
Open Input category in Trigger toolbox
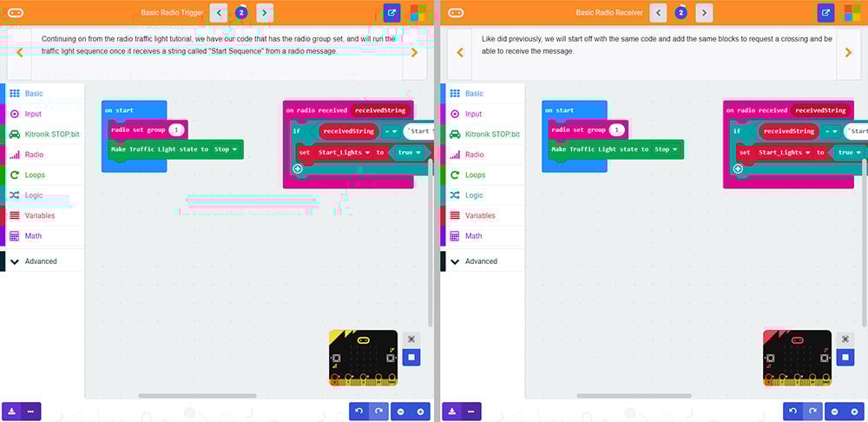[x=43, y=114]
